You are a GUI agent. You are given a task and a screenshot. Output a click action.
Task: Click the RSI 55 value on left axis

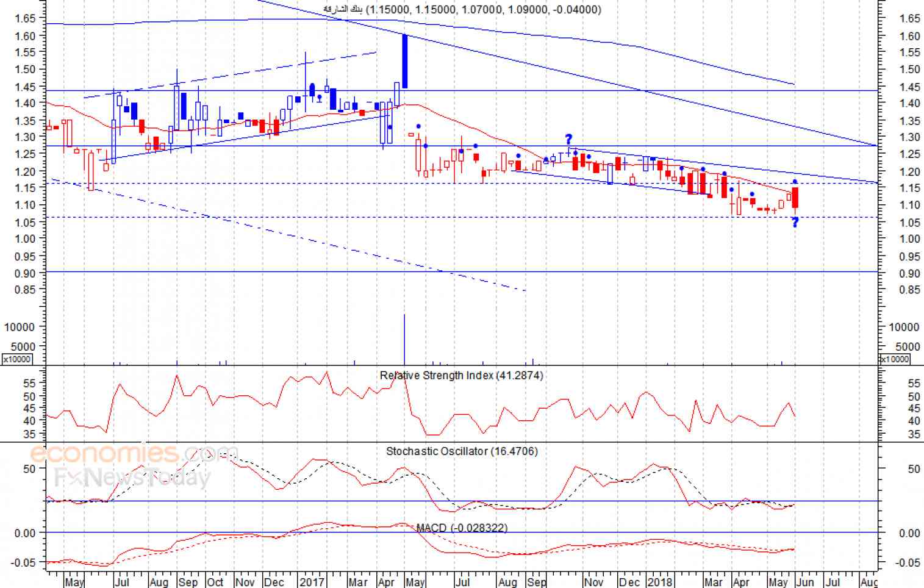[29, 383]
